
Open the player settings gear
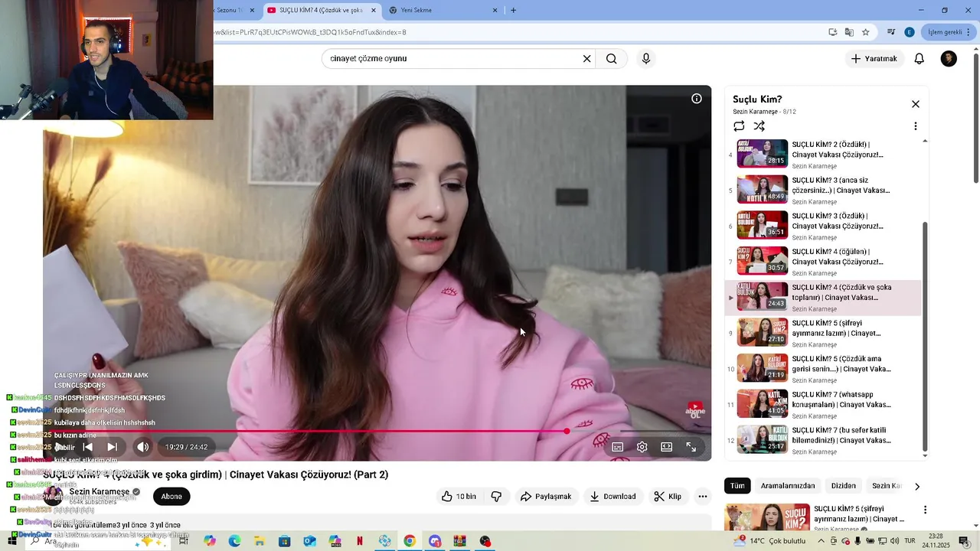(642, 447)
